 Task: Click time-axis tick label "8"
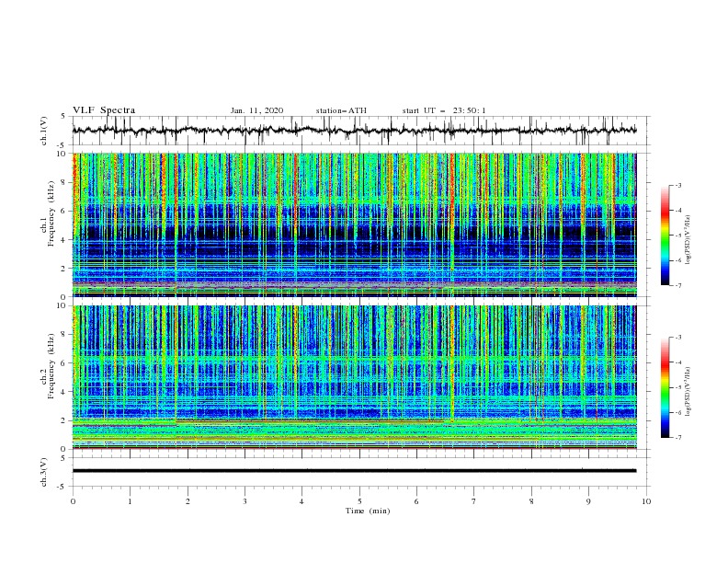[531, 501]
